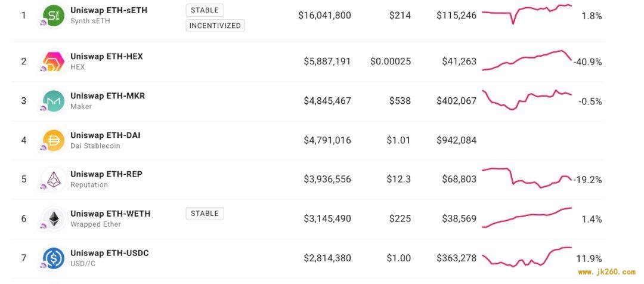This screenshot has width=644, height=284.
Task: Click the Wrapped Ether diamond icon
Action: click(54, 218)
